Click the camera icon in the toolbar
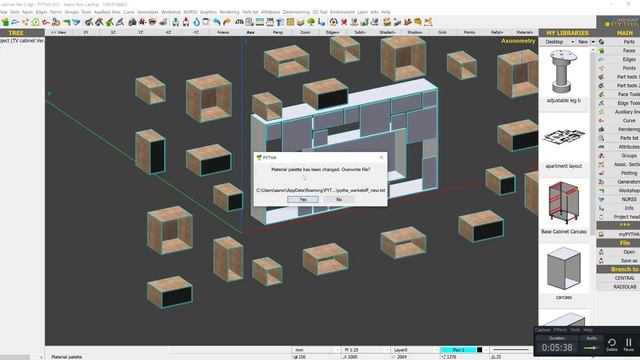This screenshot has width=640, height=360. click(x=132, y=22)
